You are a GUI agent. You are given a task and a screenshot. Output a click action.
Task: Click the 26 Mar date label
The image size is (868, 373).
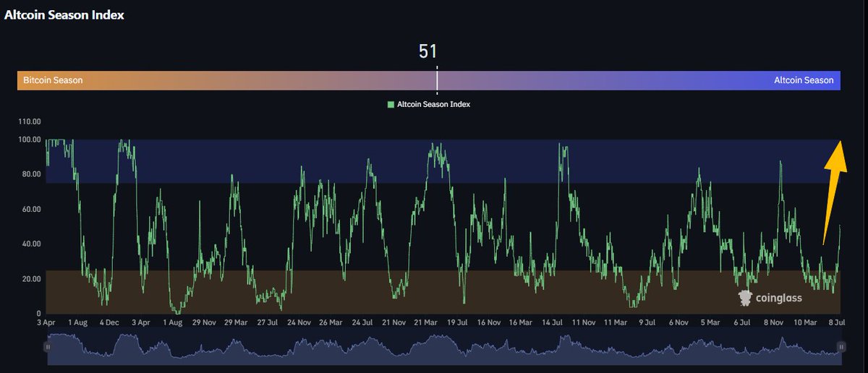(x=331, y=322)
